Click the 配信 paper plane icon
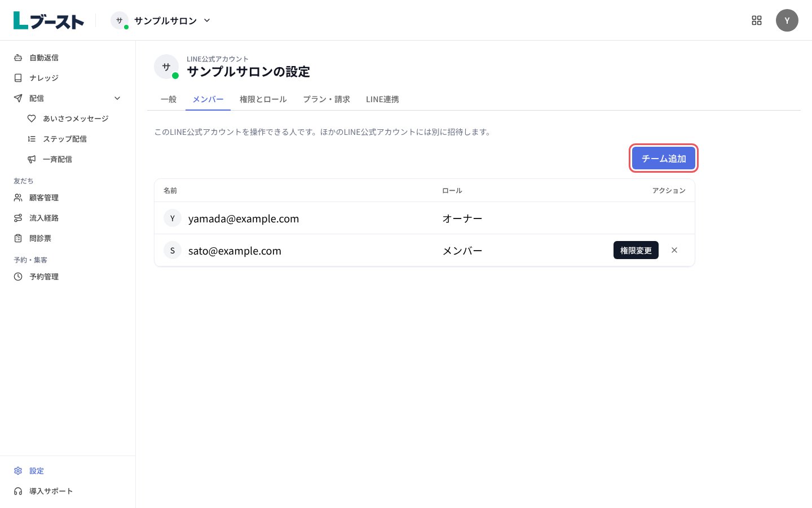Screen dimensions: 812x508 click(x=18, y=98)
